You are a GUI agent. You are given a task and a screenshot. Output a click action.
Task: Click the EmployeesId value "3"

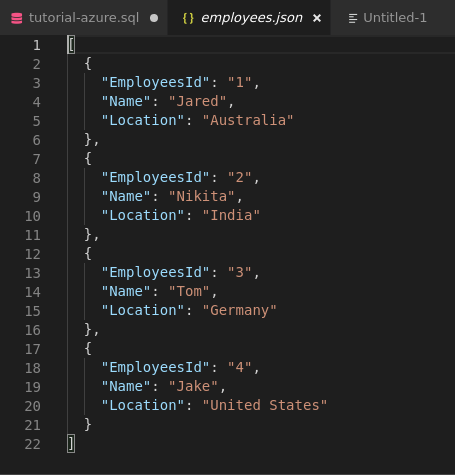(239, 272)
